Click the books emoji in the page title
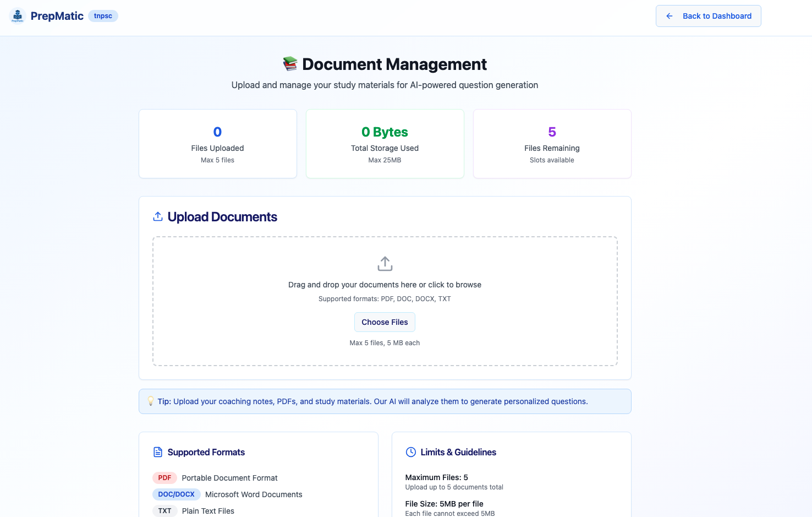This screenshot has width=812, height=517. click(x=289, y=63)
